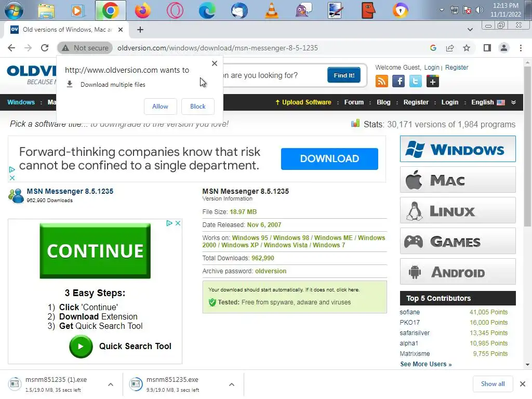532x399 pixels.
Task: Select the Mac platform button
Action: tap(458, 180)
